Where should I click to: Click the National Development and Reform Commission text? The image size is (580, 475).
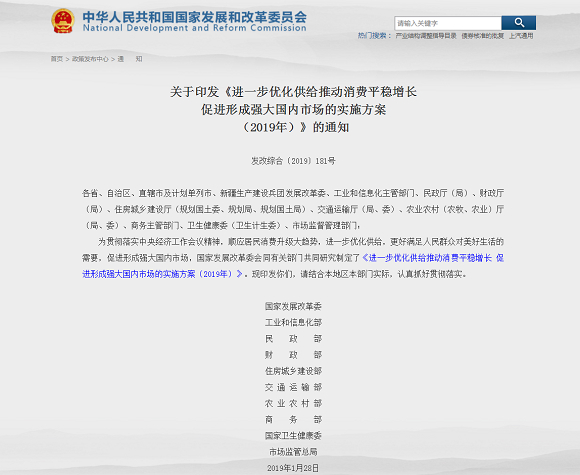pos(194,28)
